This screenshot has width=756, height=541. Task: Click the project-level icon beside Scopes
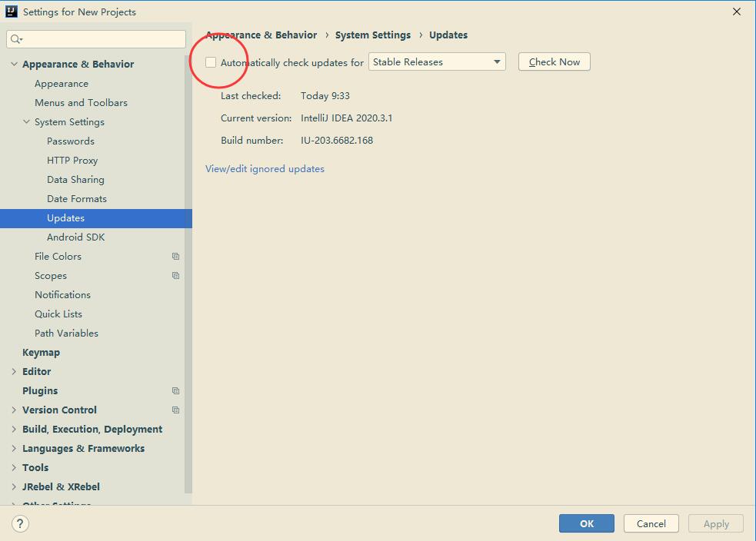pyautogui.click(x=175, y=276)
